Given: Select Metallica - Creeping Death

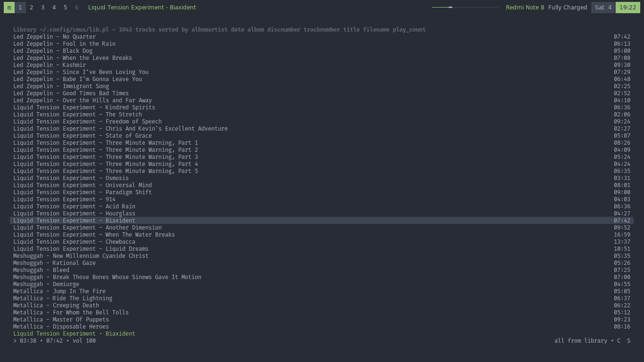Looking at the screenshot, I should (322, 305).
